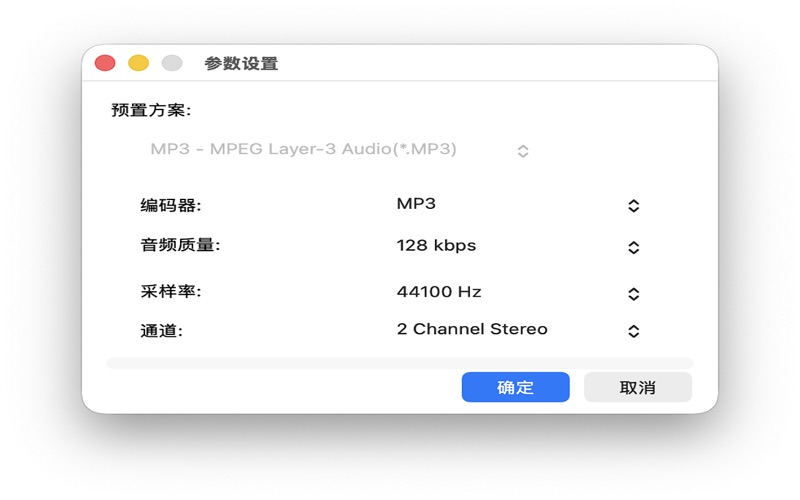
Task: Click the up-down arrows in the 通道 row
Action: pos(633,331)
